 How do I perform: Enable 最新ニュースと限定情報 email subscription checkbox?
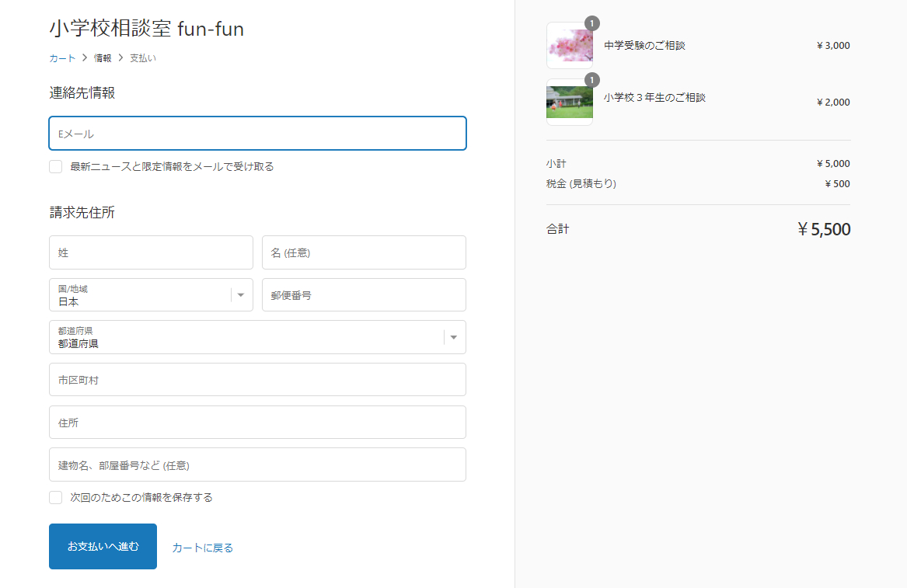[x=55, y=167]
